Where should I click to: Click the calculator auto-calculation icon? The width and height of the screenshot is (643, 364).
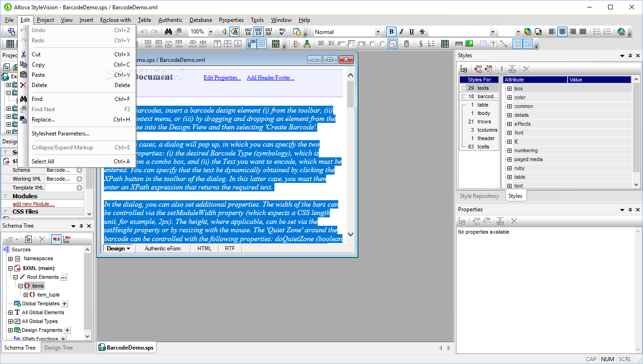[406, 44]
